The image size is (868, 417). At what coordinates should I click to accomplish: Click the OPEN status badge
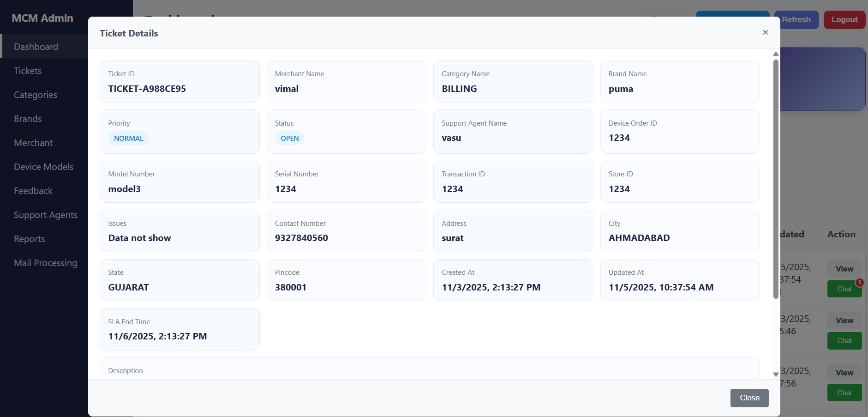289,138
